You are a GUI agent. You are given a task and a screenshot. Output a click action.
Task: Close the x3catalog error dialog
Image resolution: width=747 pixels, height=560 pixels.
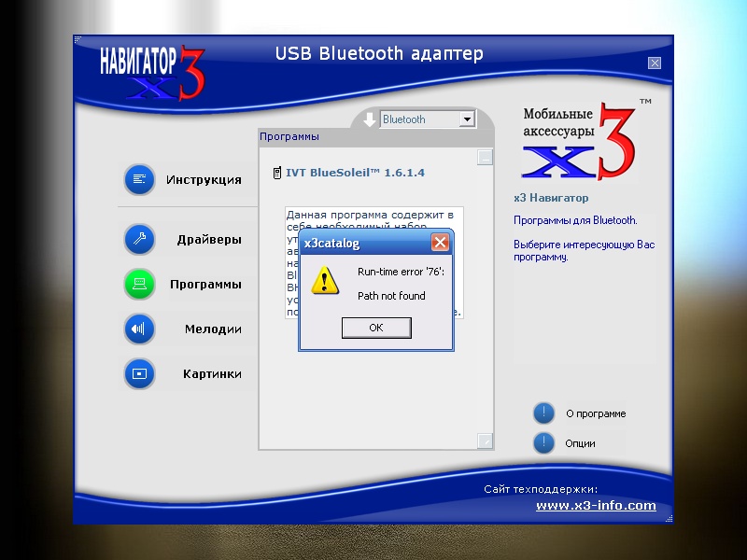440,243
